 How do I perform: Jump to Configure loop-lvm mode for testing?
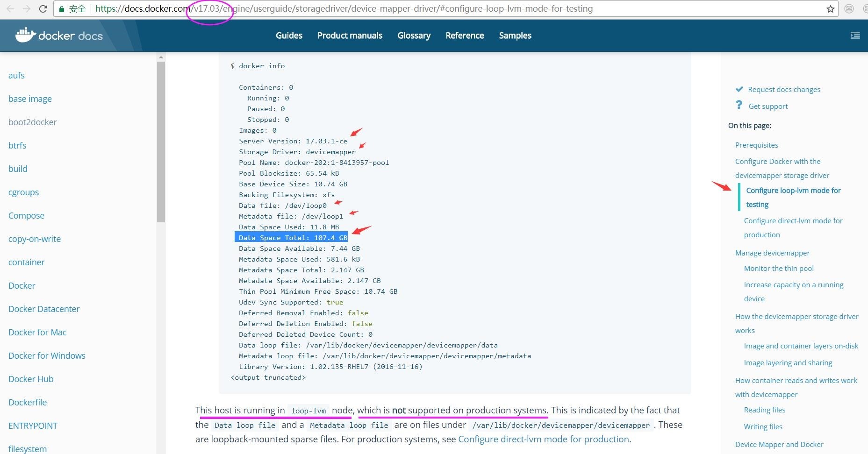pyautogui.click(x=793, y=197)
